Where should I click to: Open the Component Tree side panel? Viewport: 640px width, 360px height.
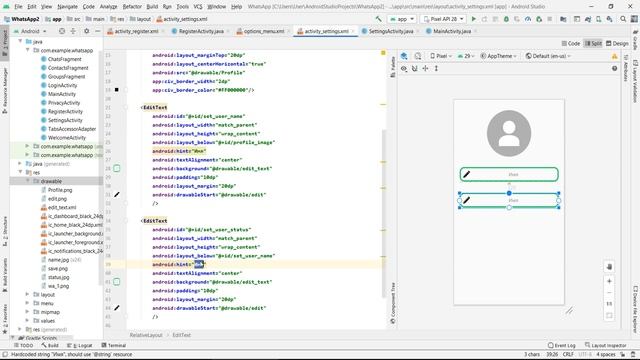point(393,303)
